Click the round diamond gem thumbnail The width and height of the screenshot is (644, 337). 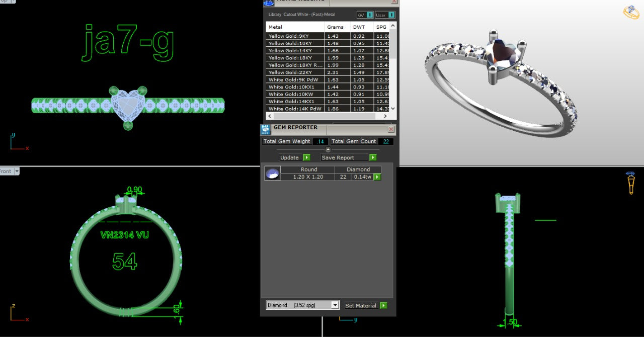272,174
